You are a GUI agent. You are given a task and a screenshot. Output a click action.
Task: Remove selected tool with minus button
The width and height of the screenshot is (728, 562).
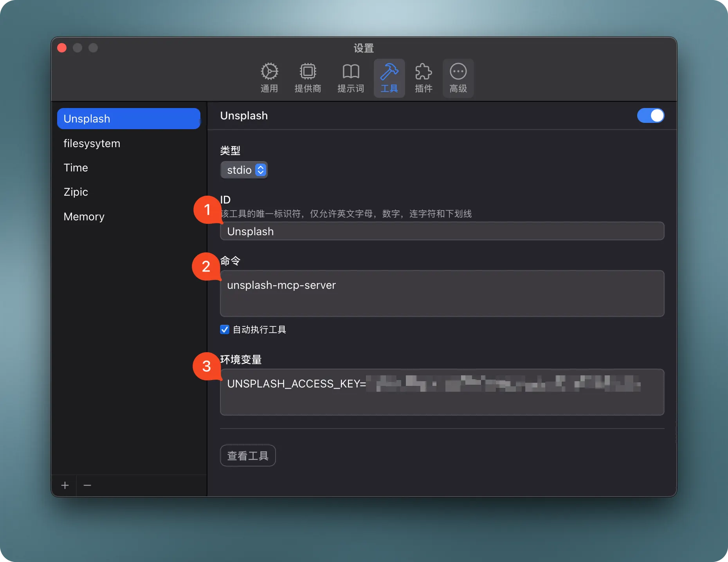87,485
